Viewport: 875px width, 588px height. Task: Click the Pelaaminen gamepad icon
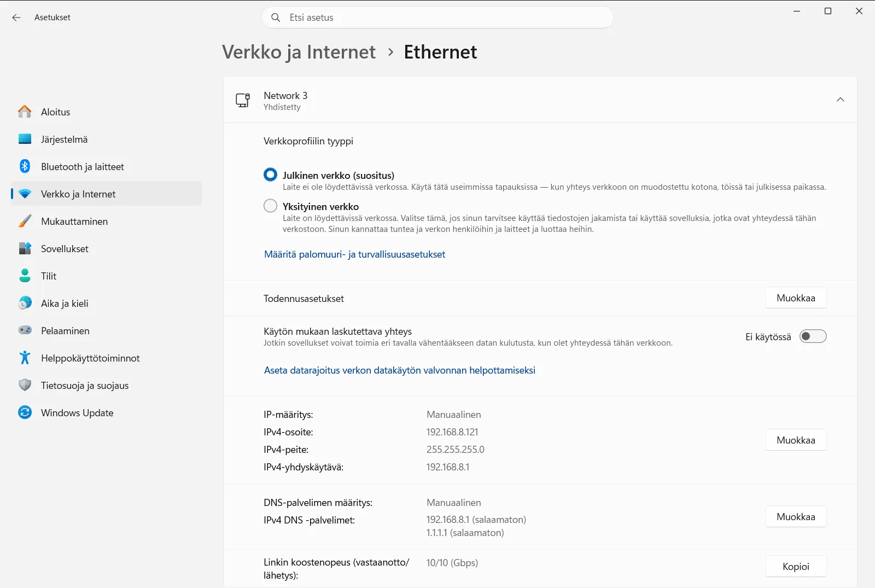(25, 330)
